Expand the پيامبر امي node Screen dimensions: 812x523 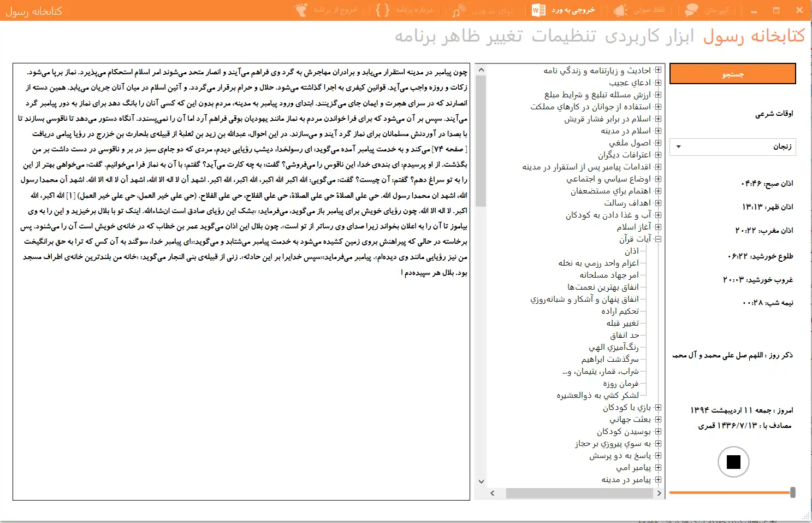(658, 467)
